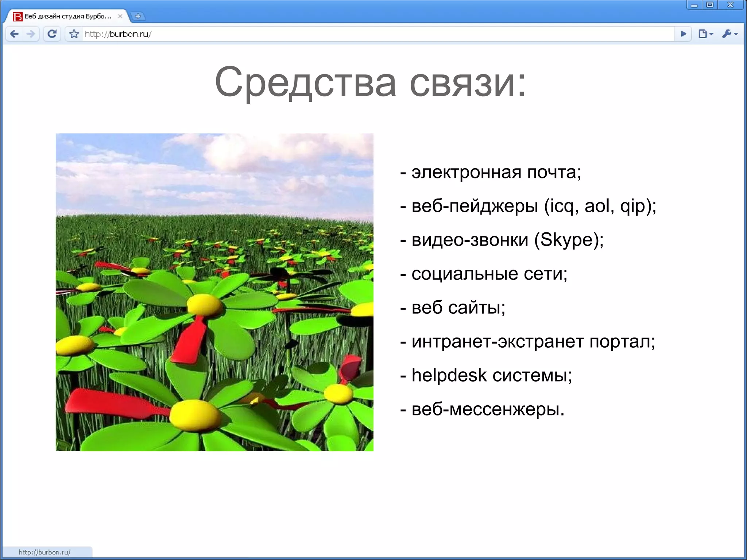The width and height of the screenshot is (747, 560).
Task: Click the flower field image
Action: pyautogui.click(x=214, y=292)
